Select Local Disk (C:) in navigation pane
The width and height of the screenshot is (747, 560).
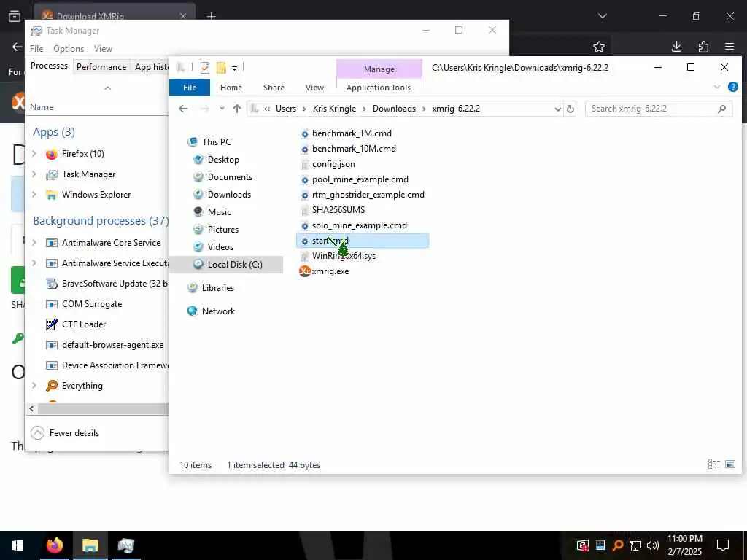pyautogui.click(x=226, y=264)
